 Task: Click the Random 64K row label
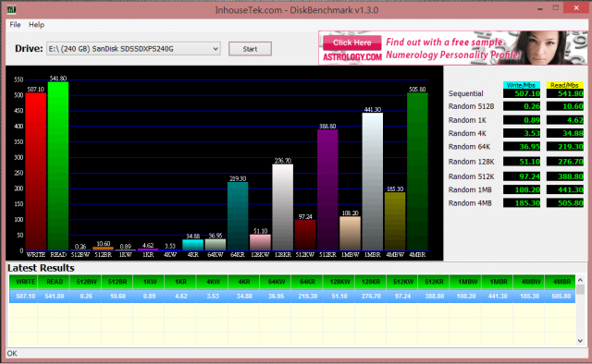coord(469,147)
